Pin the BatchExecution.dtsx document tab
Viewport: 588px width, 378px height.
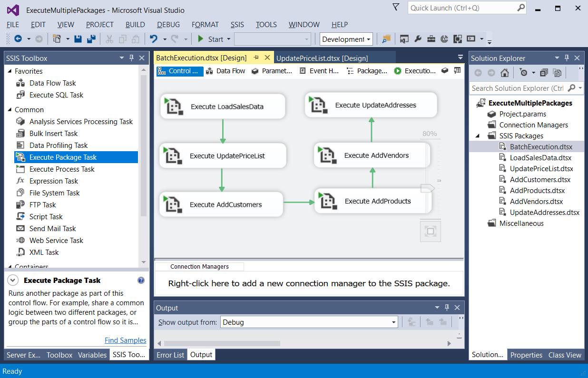(256, 58)
